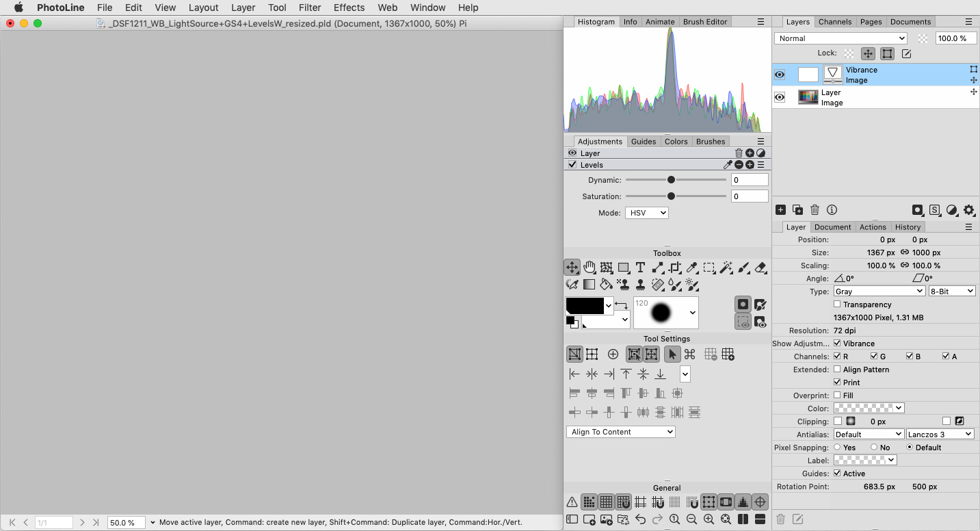Image resolution: width=980 pixels, height=531 pixels.
Task: Select the Hand pan tool in Toolbox
Action: 589,268
